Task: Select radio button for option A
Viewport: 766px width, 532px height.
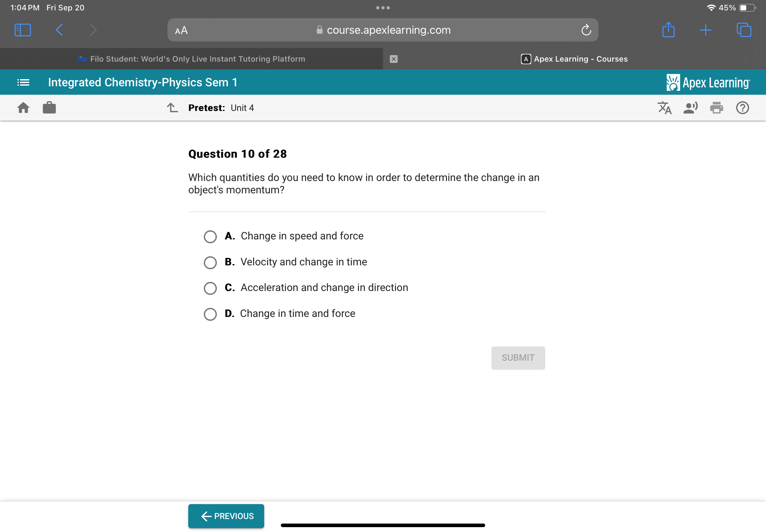Action: click(x=211, y=236)
